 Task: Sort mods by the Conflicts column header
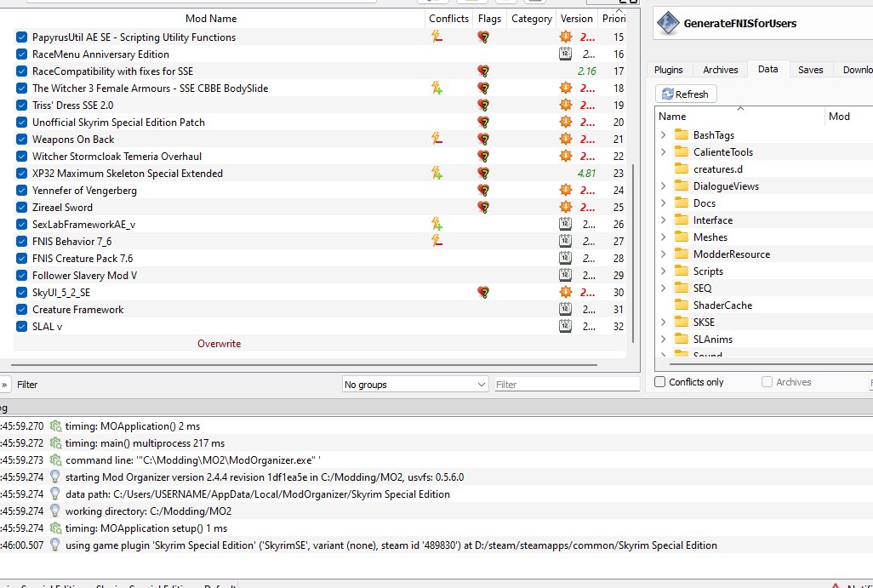coord(448,19)
